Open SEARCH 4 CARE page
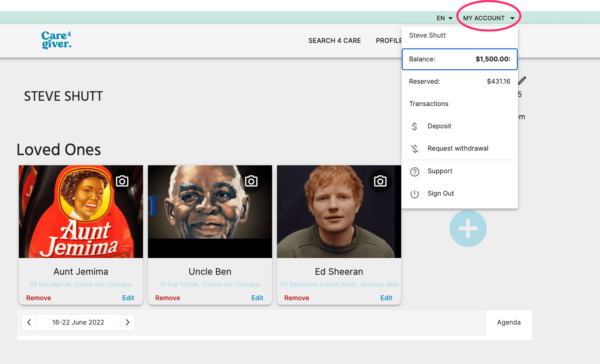 (x=335, y=41)
